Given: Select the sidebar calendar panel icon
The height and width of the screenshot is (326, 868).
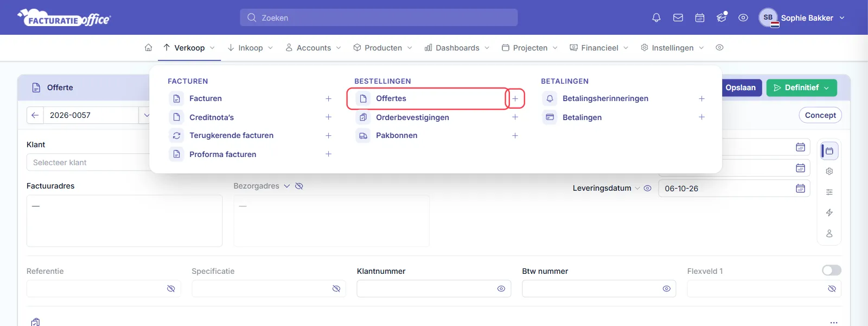Looking at the screenshot, I should [x=829, y=151].
